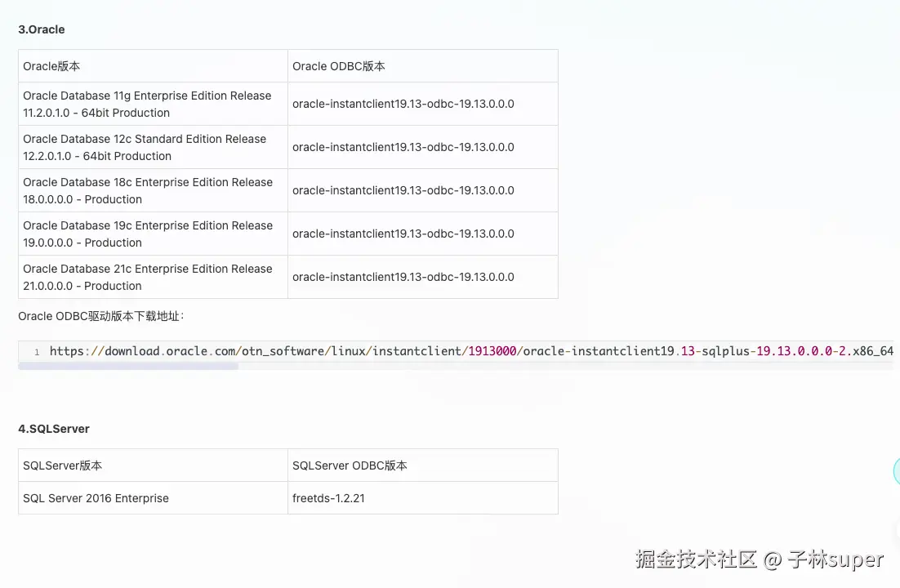
Task: Click the ODBC driver cell in the 21c row
Action: (x=422, y=277)
